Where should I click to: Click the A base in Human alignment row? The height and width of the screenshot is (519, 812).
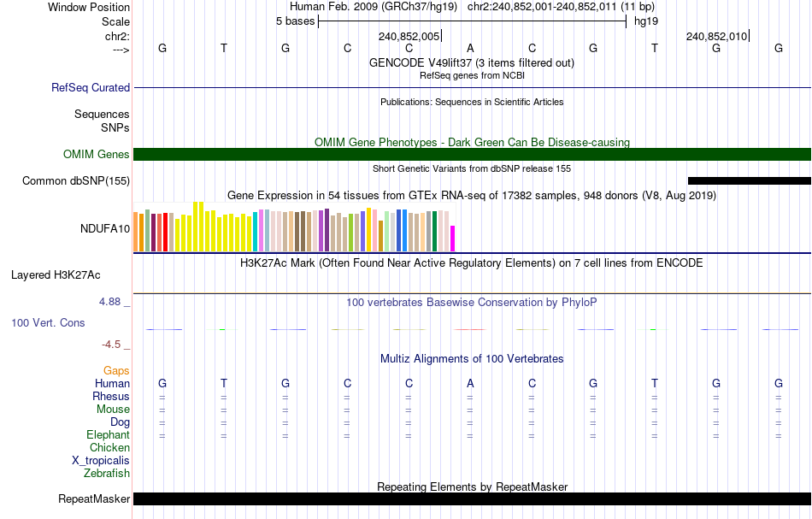point(470,383)
